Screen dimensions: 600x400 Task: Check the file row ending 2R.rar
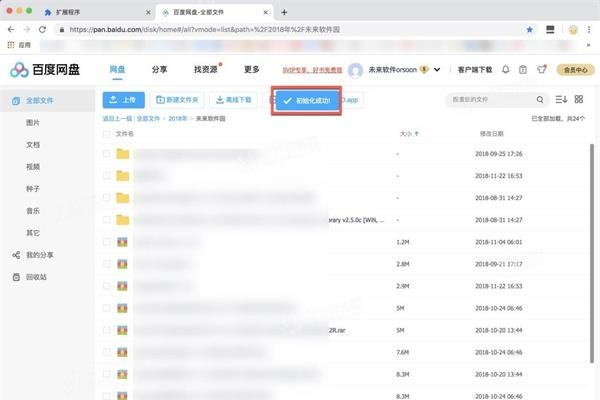click(x=106, y=330)
